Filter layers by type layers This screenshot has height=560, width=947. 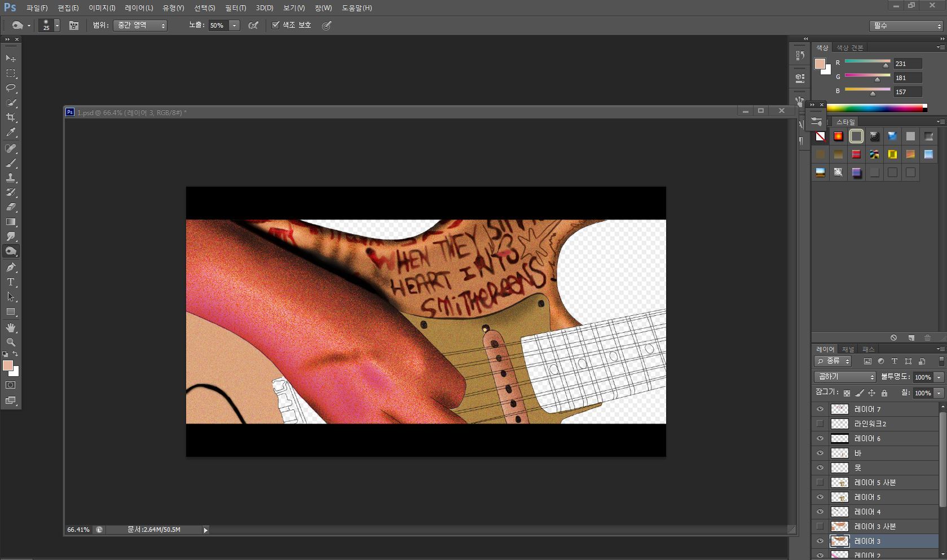point(895,361)
